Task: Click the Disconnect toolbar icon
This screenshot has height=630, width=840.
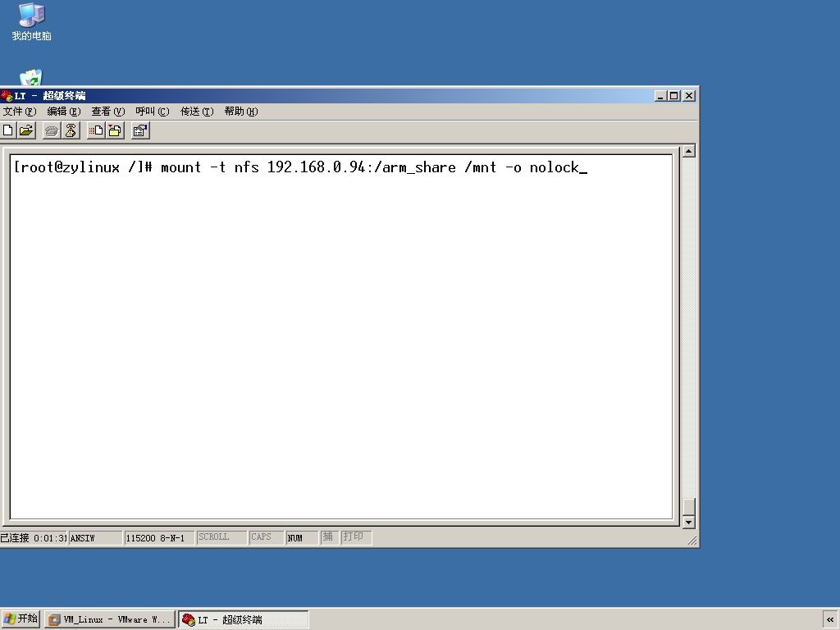Action: click(x=71, y=130)
